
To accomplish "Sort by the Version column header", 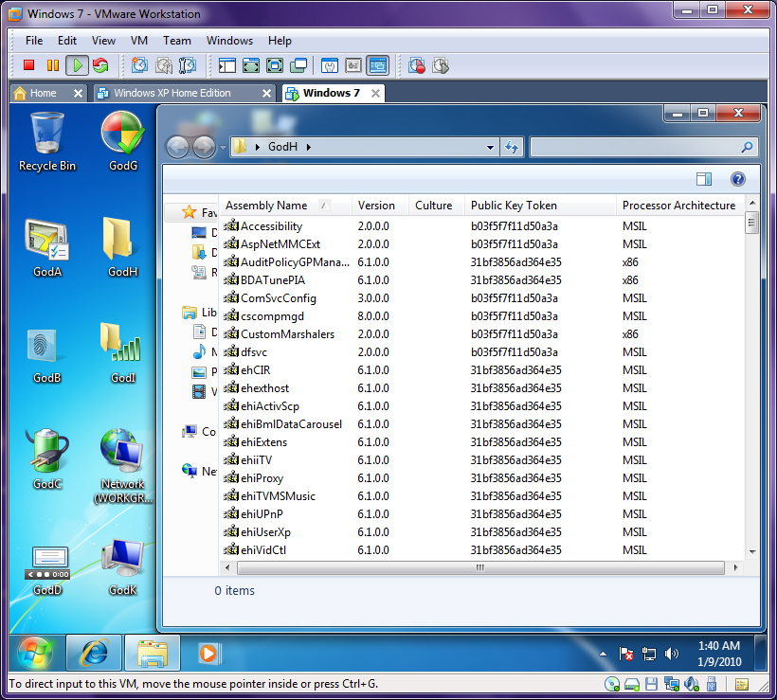I will 380,206.
